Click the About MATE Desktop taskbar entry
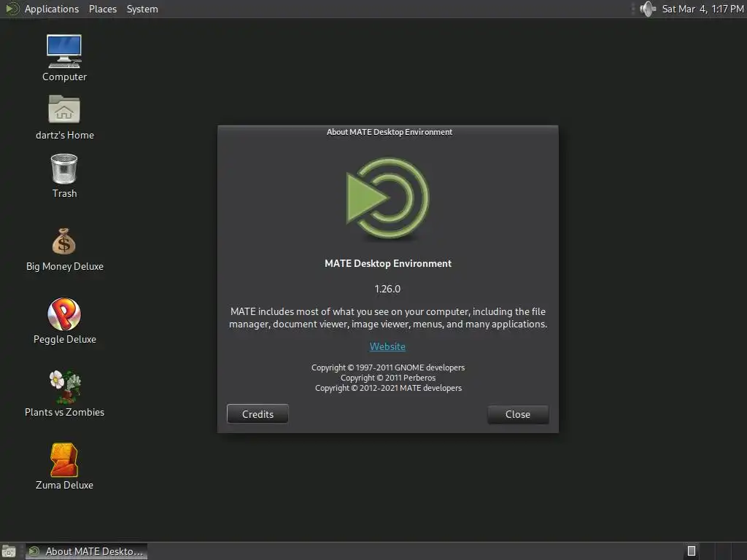 point(86,551)
